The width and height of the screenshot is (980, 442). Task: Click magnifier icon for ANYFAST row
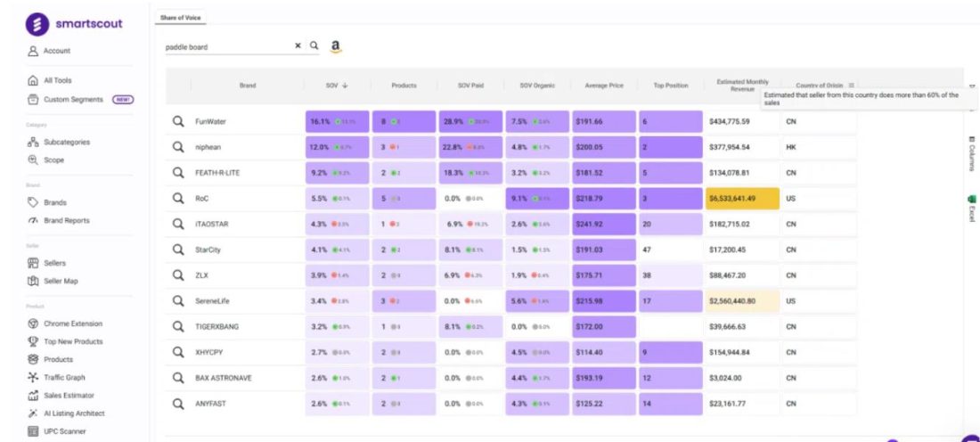click(178, 404)
